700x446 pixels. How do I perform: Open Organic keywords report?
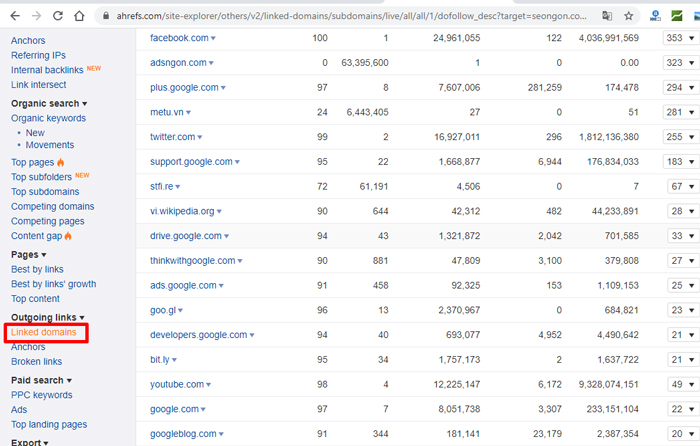49,118
